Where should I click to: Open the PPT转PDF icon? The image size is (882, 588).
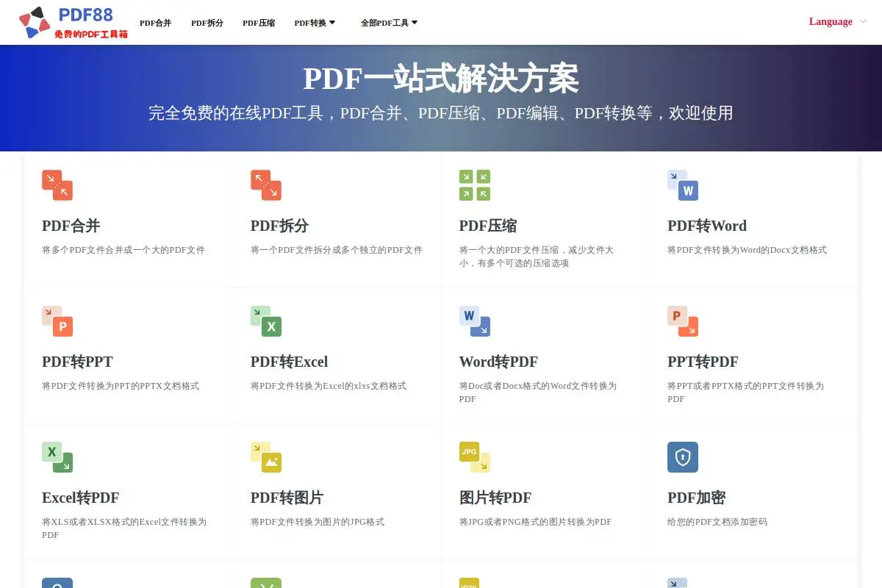(x=683, y=321)
